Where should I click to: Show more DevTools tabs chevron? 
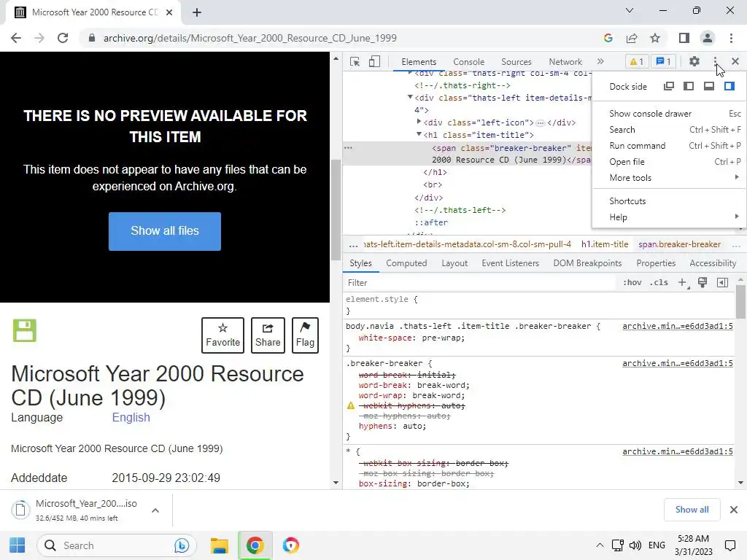pyautogui.click(x=600, y=61)
